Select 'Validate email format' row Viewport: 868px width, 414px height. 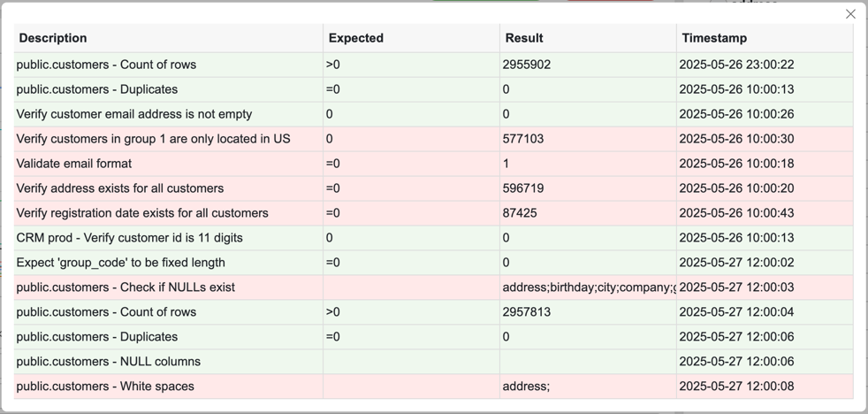coord(74,164)
